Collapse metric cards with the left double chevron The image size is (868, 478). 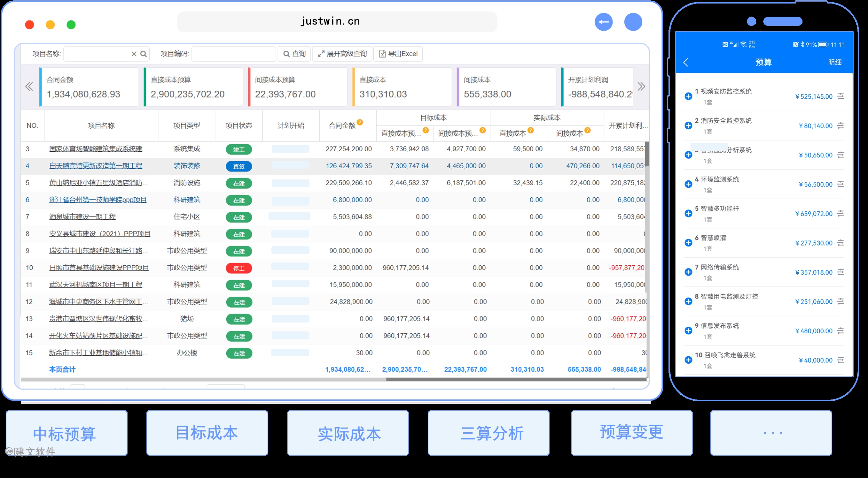click(x=29, y=87)
